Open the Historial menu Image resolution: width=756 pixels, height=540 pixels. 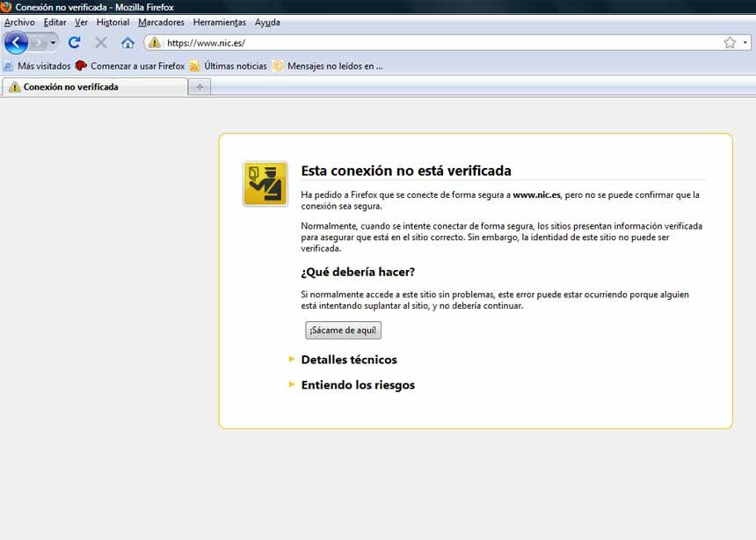[x=113, y=22]
